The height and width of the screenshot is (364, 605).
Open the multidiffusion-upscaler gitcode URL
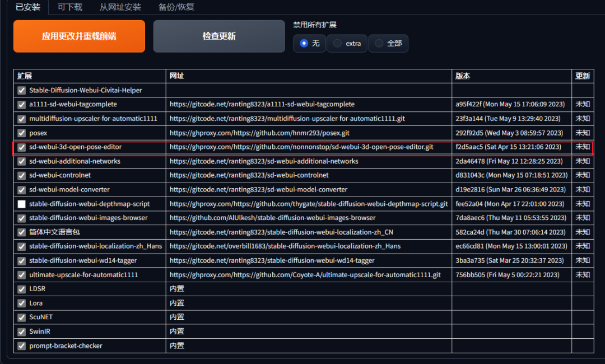click(287, 118)
